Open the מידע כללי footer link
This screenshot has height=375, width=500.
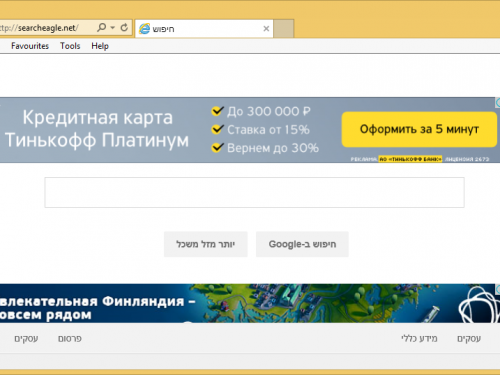pyautogui.click(x=419, y=339)
